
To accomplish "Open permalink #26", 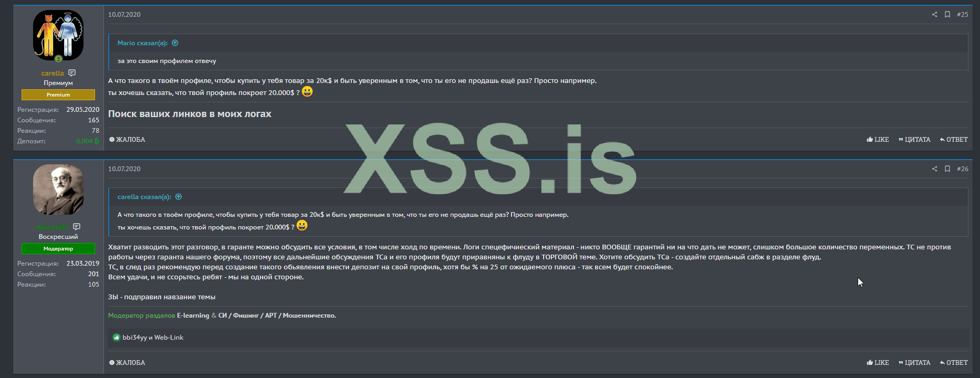I will point(962,169).
